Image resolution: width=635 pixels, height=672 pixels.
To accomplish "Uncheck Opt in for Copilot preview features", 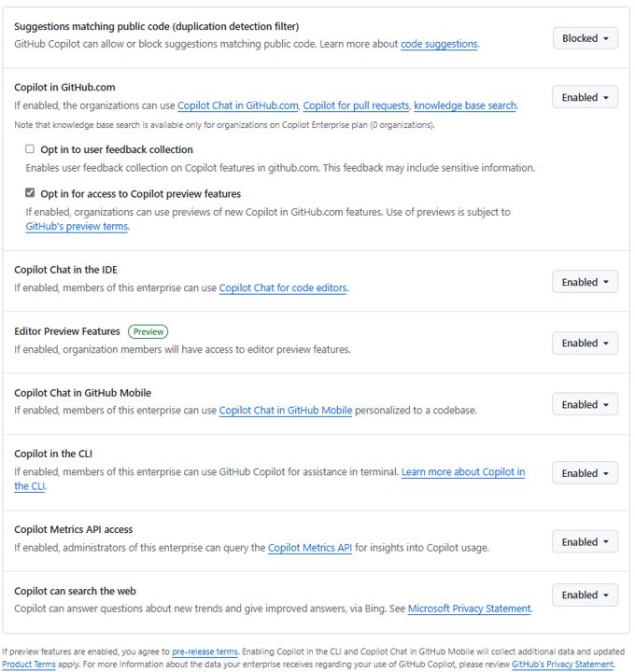I will pos(30,193).
